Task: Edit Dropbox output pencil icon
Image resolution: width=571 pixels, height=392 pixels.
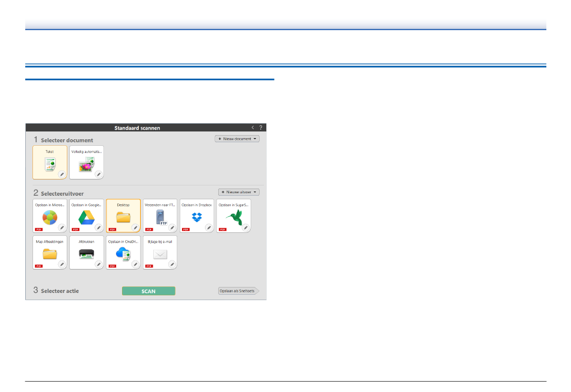Action: pyautogui.click(x=209, y=228)
